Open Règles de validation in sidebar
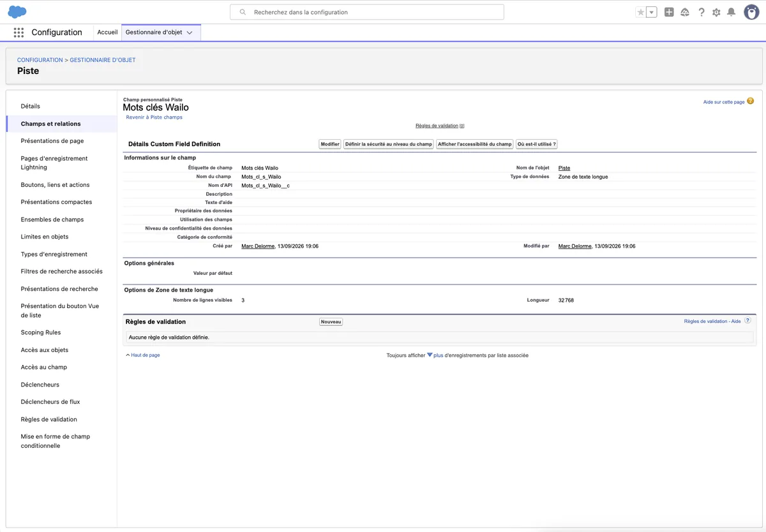Image resolution: width=766 pixels, height=532 pixels. 49,420
